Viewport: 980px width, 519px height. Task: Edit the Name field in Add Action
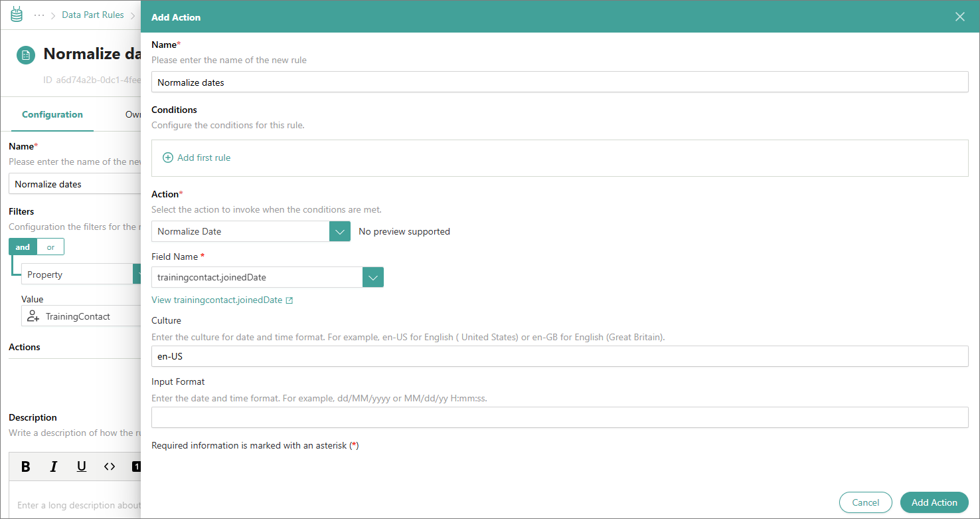[560, 82]
